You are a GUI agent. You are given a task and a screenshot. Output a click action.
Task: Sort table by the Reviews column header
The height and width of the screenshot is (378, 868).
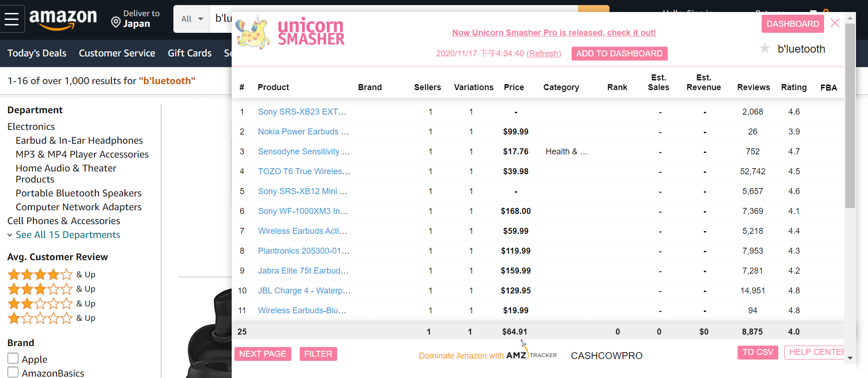753,87
